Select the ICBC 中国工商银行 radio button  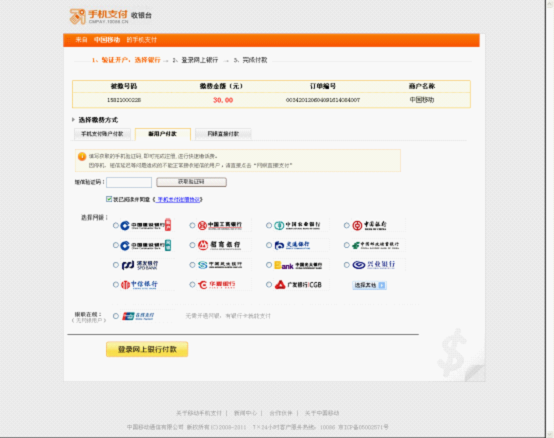pyautogui.click(x=192, y=225)
